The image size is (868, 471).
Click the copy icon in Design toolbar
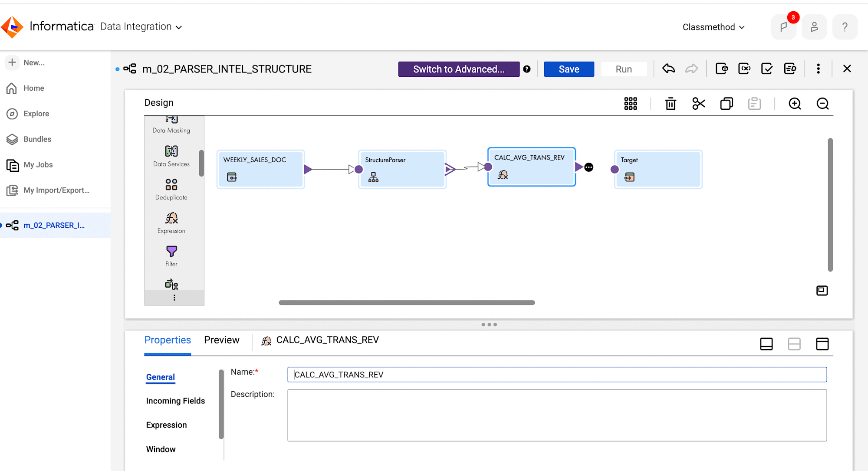pyautogui.click(x=727, y=104)
